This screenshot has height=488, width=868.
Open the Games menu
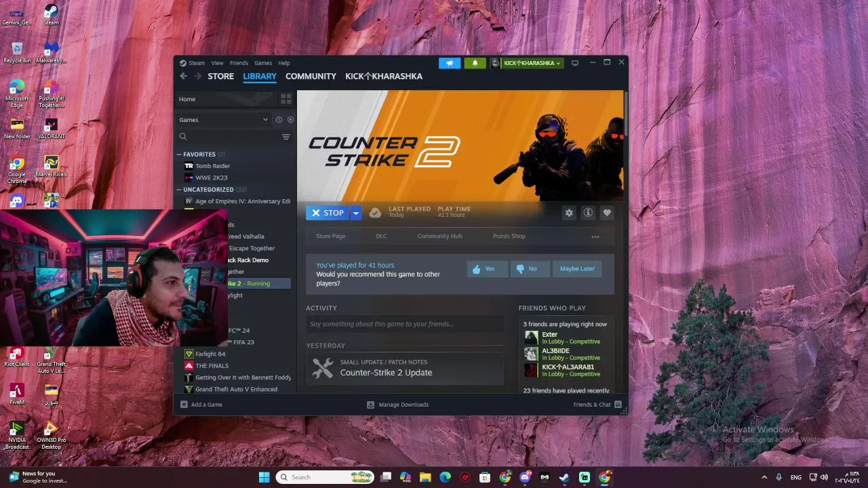(x=263, y=63)
